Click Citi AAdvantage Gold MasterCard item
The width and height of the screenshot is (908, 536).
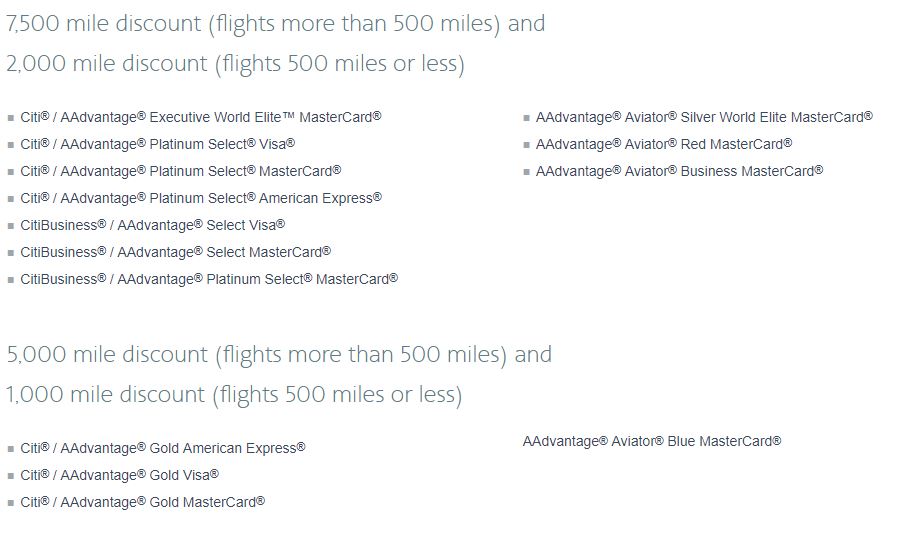point(142,502)
